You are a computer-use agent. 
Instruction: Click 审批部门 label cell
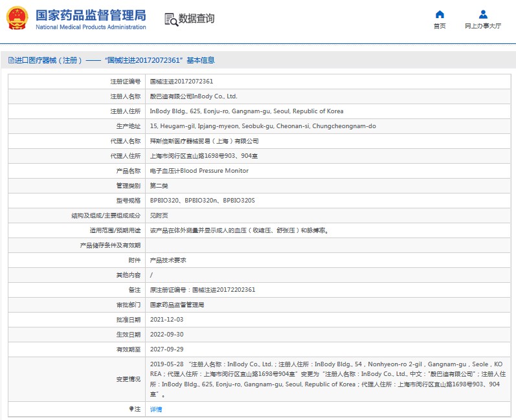click(128, 305)
